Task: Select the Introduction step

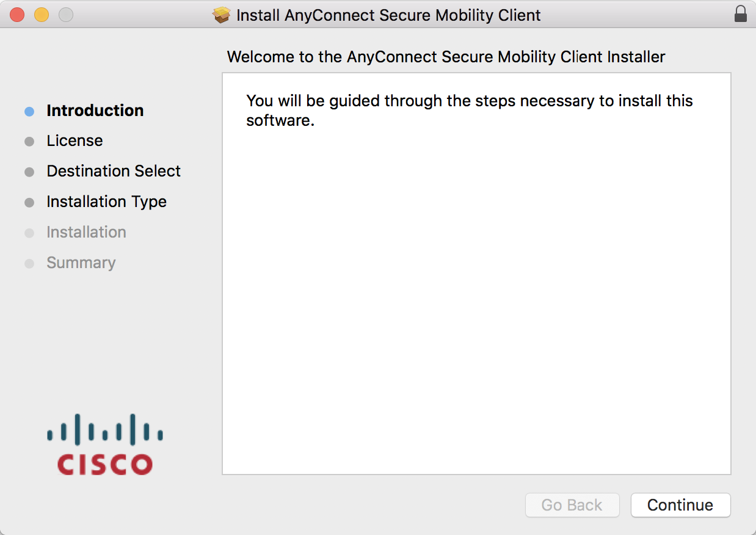Action: 95,111
